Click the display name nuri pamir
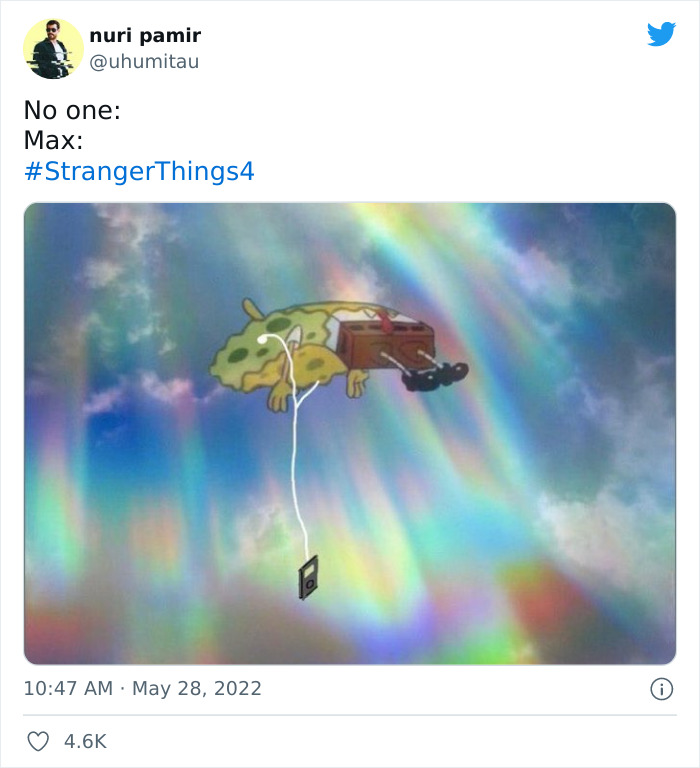Screen dimensions: 700x768 (x=145, y=35)
